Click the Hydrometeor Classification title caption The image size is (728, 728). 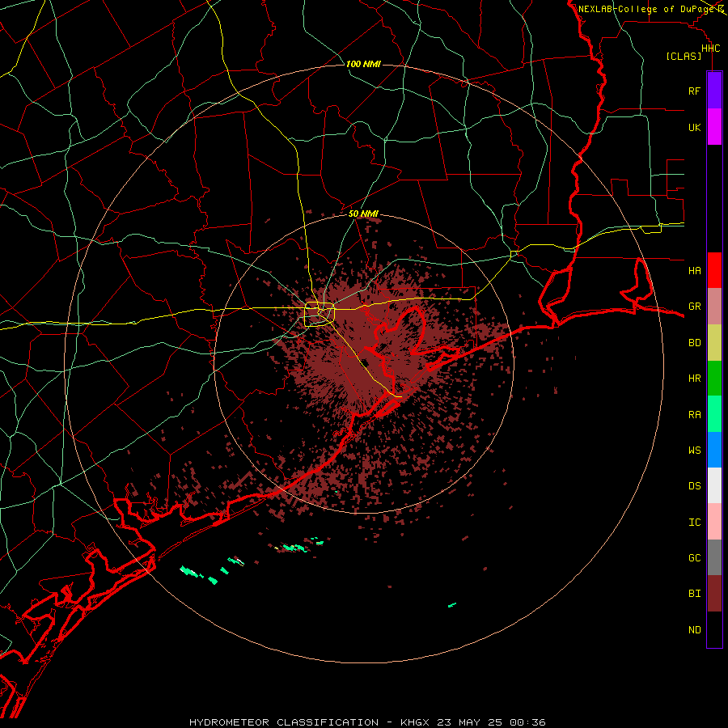click(367, 722)
